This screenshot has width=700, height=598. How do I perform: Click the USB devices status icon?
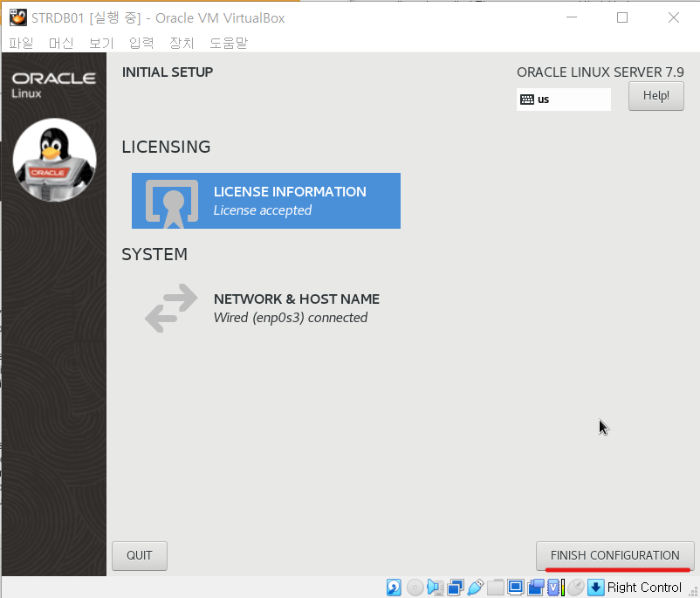tap(476, 588)
